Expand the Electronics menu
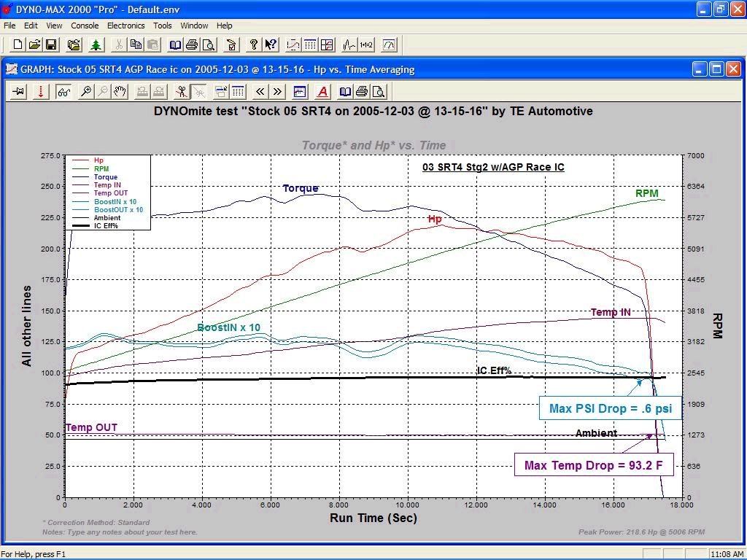Screen dimensions: 747x560 [x=125, y=26]
